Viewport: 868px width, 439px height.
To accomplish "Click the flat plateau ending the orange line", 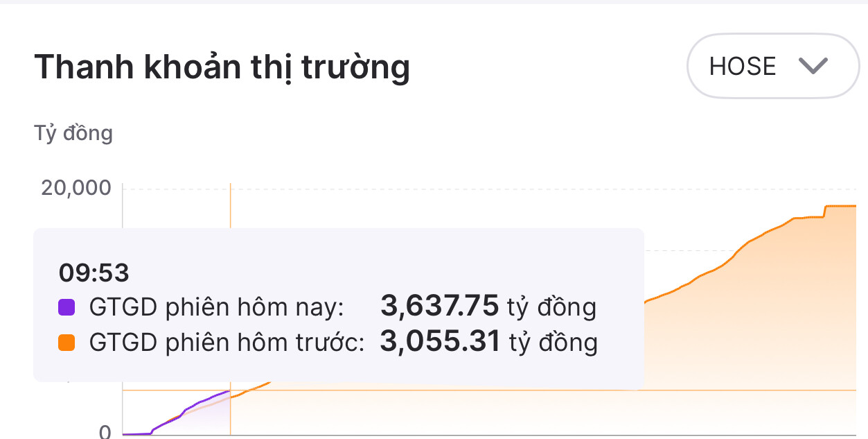I will tap(840, 206).
